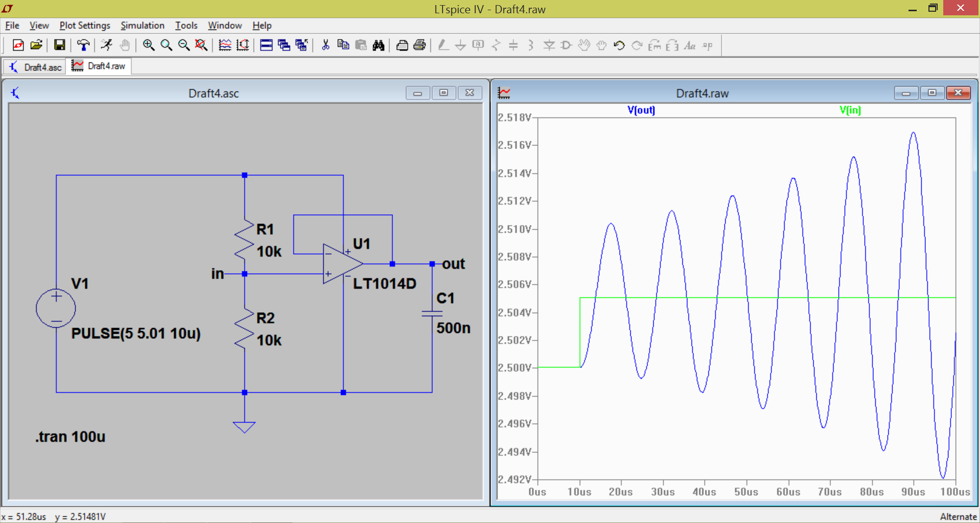Viewport: 980px width, 523px height.
Task: Open the View menu
Action: point(39,26)
